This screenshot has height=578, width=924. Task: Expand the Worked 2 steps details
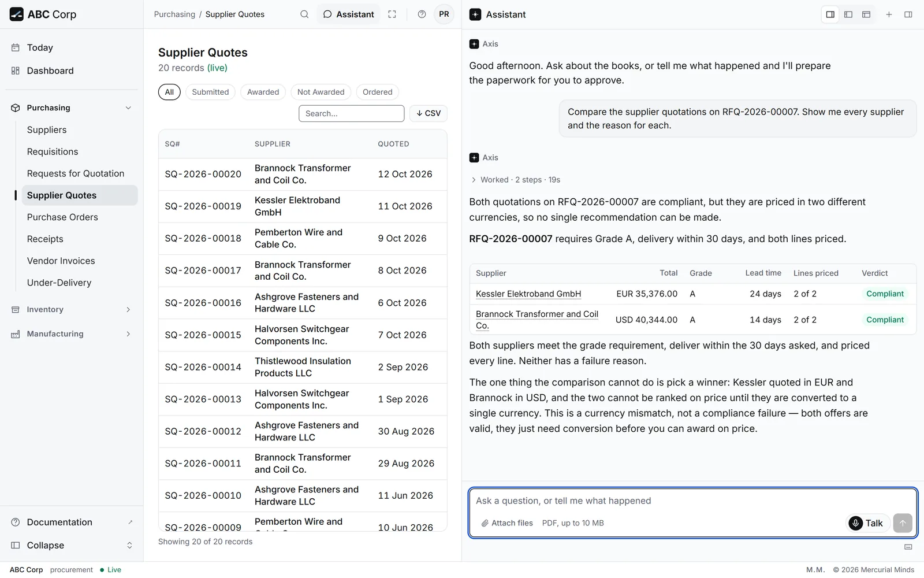coord(515,180)
